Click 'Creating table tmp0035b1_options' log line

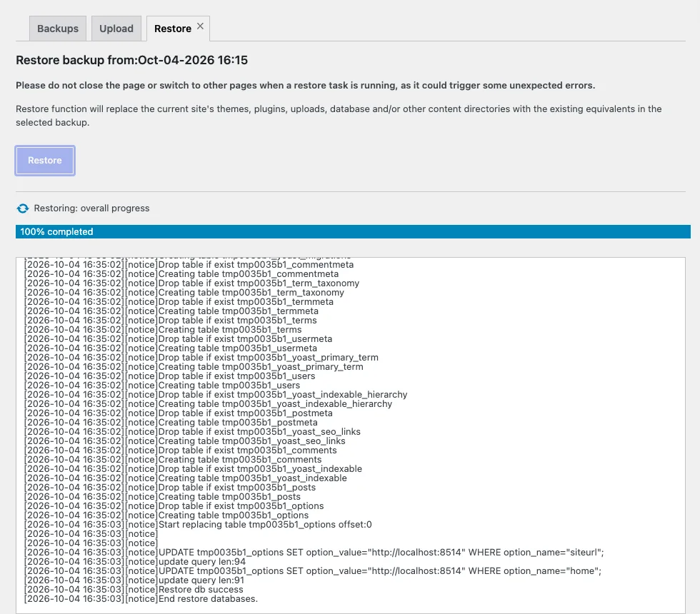166,515
